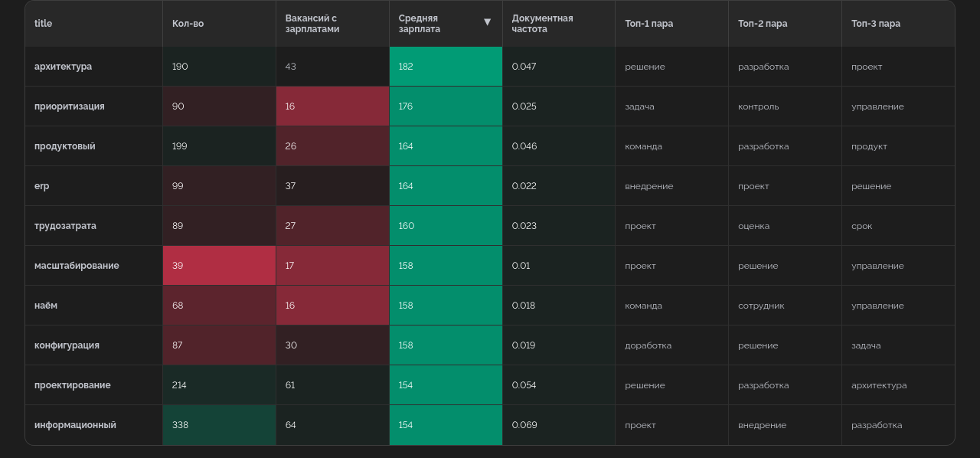Sort table by the title column header
This screenshot has height=458, width=980.
coord(44,24)
